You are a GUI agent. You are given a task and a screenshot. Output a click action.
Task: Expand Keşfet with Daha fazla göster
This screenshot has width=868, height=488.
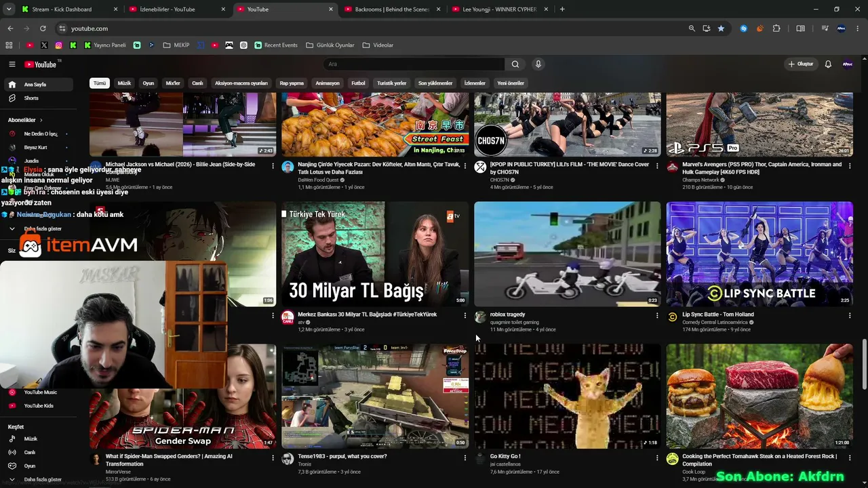click(38, 479)
